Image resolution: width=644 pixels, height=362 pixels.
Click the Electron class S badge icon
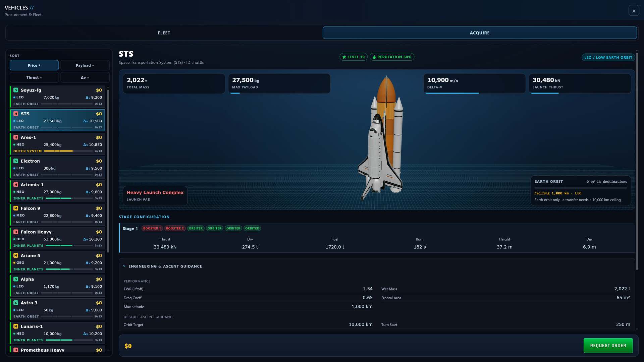pyautogui.click(x=16, y=161)
